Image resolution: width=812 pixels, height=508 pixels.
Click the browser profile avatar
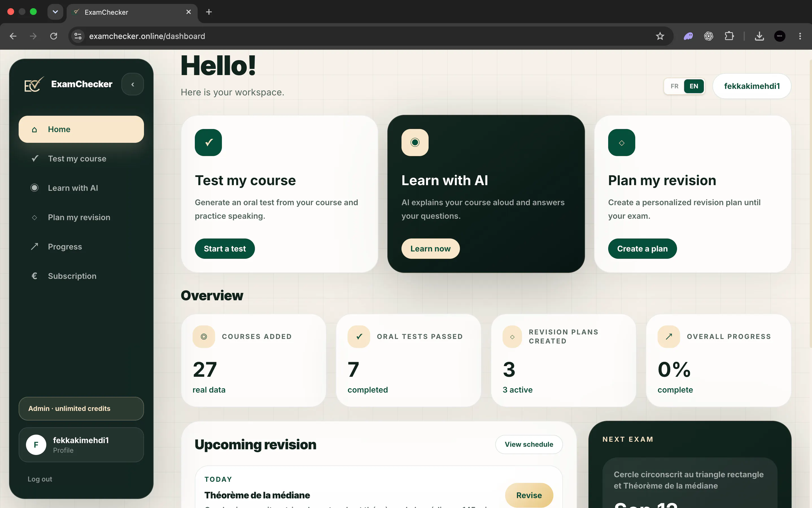coord(780,36)
